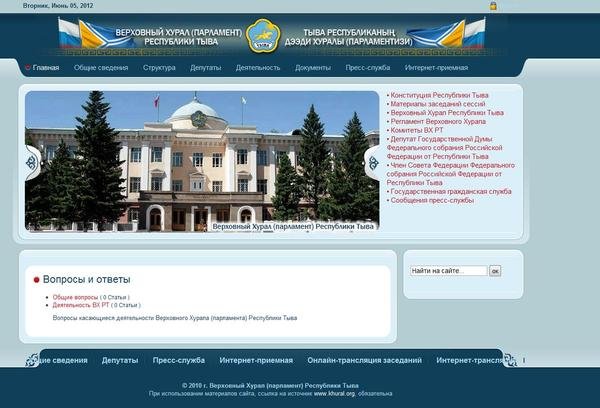Open Онлайн-трансляция заседаний in footer bar
Screen dimensions: 600x408
(364, 360)
